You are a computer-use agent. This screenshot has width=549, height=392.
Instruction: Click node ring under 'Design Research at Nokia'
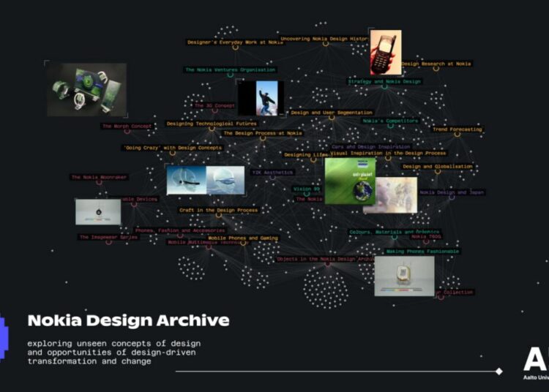point(436,69)
